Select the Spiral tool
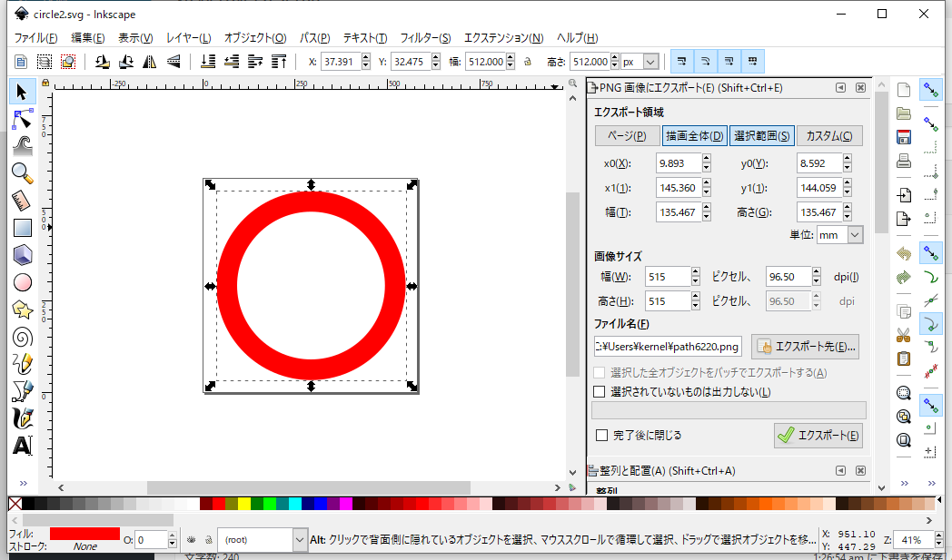The image size is (952, 560). tap(23, 337)
